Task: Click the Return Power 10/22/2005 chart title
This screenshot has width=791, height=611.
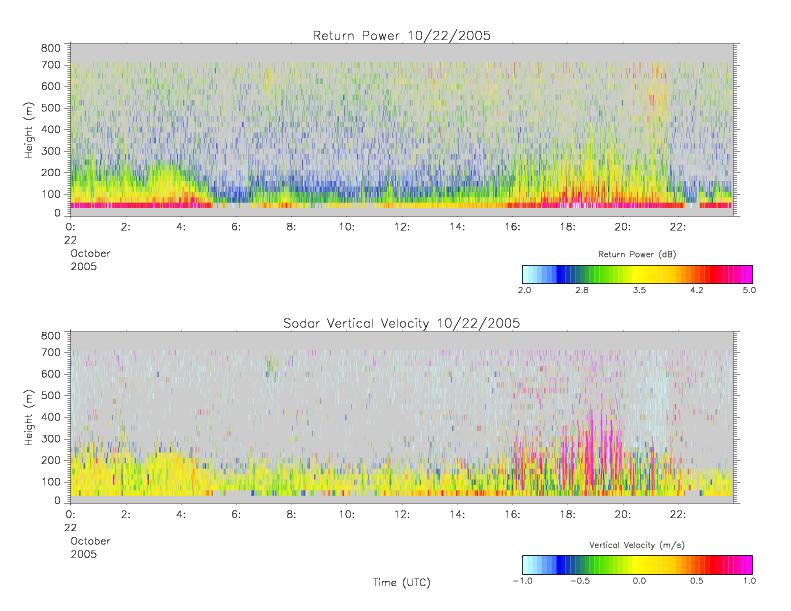Action: coord(402,36)
